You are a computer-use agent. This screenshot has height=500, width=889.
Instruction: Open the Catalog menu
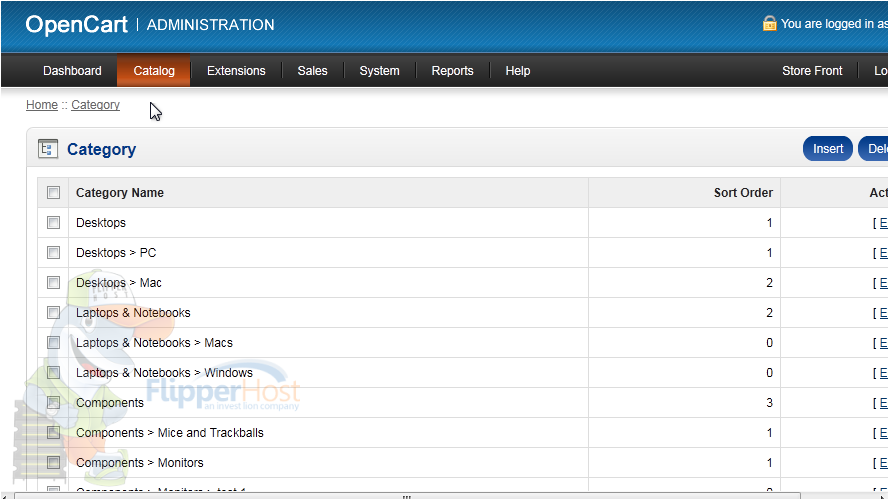click(154, 71)
